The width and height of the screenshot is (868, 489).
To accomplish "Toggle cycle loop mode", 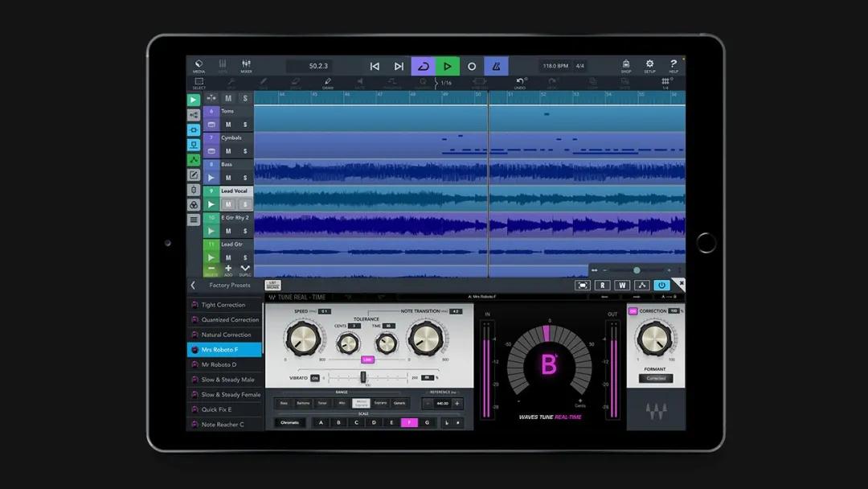I will 424,67.
